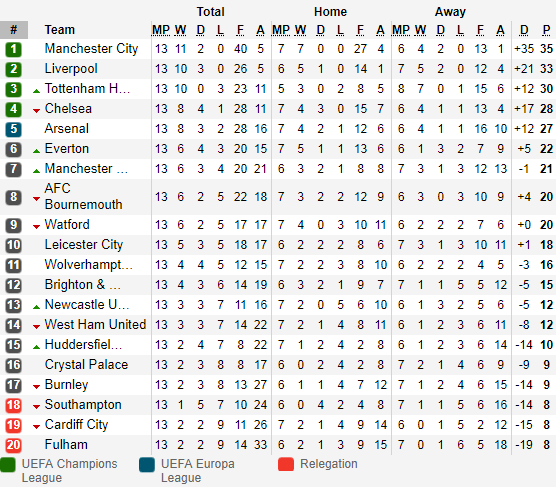556x487 pixels.
Task: Click the red down arrow beside Cardiff City
Action: point(36,426)
